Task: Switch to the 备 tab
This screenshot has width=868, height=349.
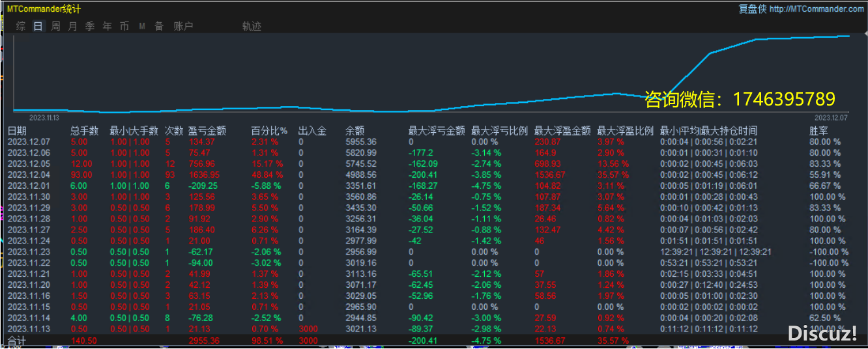Action: [x=159, y=27]
